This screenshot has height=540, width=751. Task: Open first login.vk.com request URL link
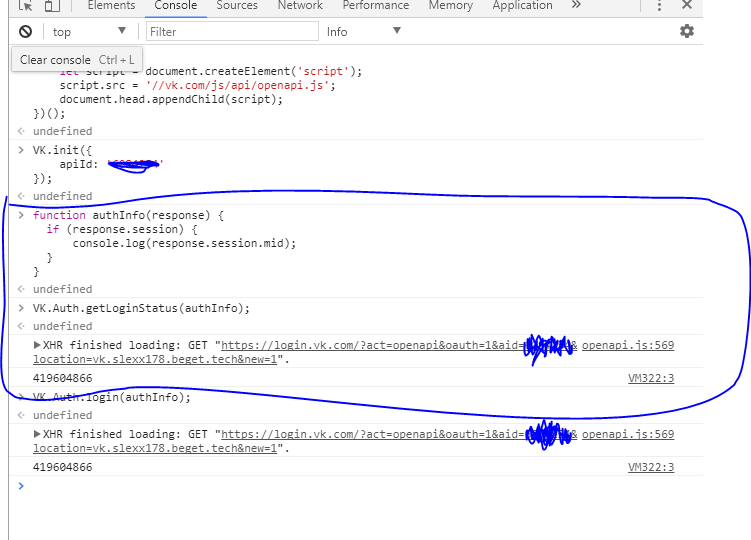click(305, 352)
